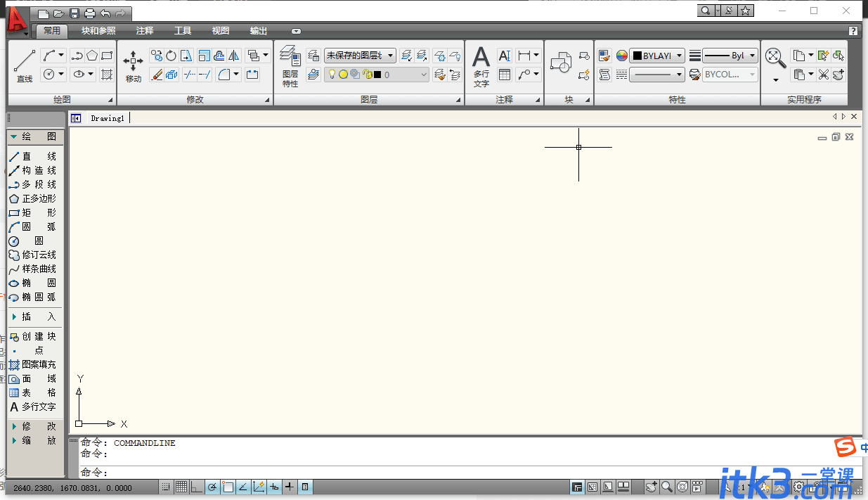Image resolution: width=868 pixels, height=500 pixels.
Task: Open the 未保存的图层状态 layer state dropdown
Action: (x=360, y=56)
